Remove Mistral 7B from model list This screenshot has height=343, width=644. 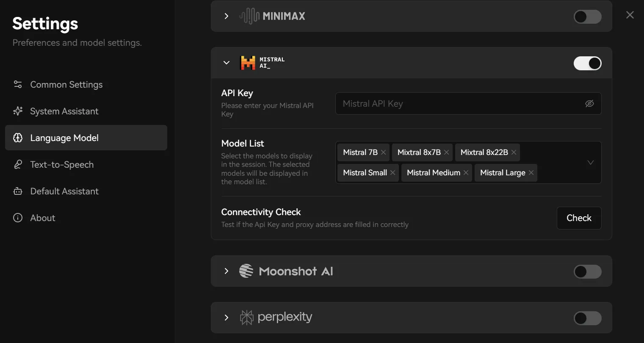(383, 152)
